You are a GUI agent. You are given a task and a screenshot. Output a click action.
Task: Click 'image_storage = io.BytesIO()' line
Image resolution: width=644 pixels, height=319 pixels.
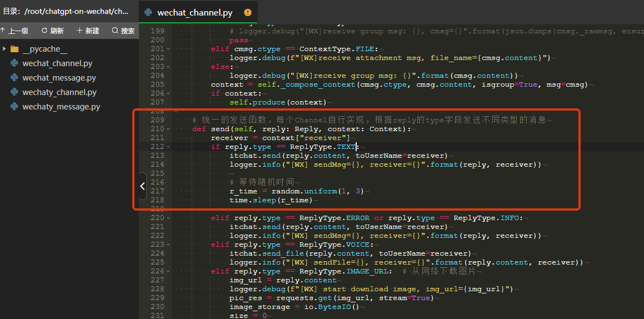pos(294,307)
